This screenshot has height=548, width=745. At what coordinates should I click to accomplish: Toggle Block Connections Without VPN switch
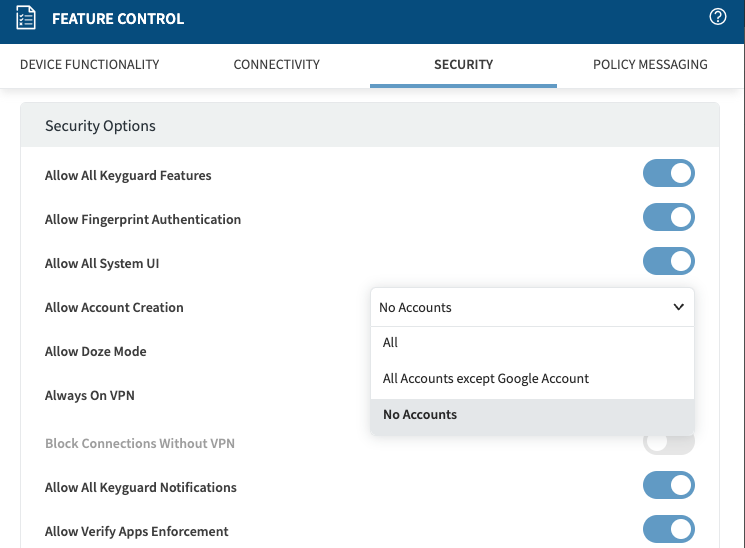(x=668, y=443)
